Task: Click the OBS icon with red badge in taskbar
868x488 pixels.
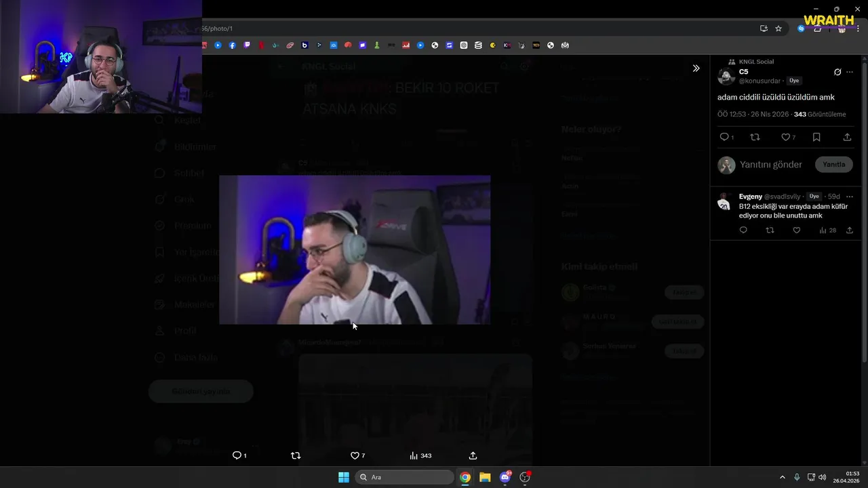Action: click(x=525, y=477)
